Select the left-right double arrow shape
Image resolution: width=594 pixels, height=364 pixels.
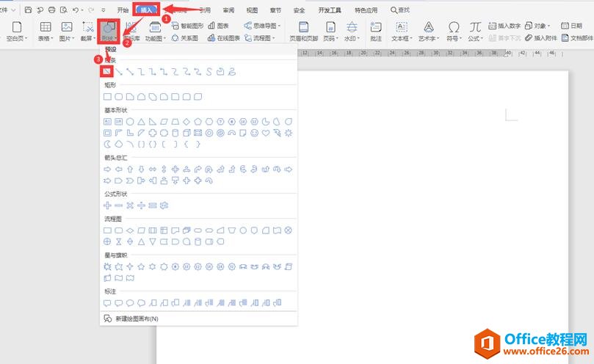tap(153, 170)
